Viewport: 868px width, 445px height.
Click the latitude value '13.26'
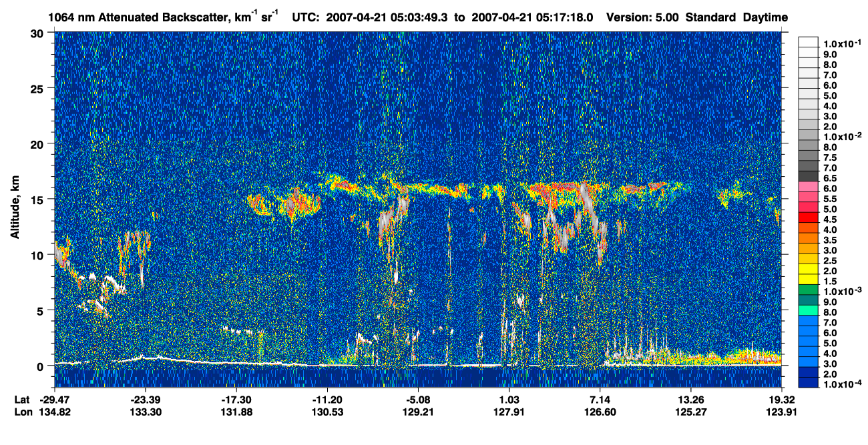[x=691, y=400]
